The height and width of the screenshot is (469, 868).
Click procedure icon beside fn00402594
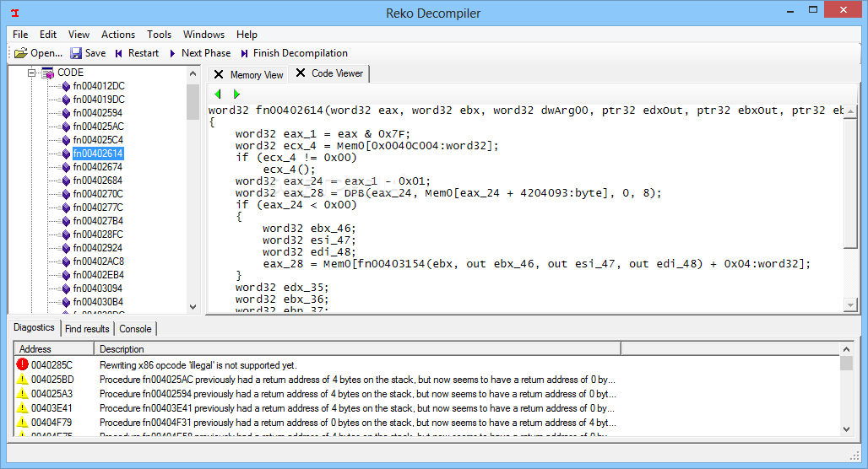tap(66, 113)
